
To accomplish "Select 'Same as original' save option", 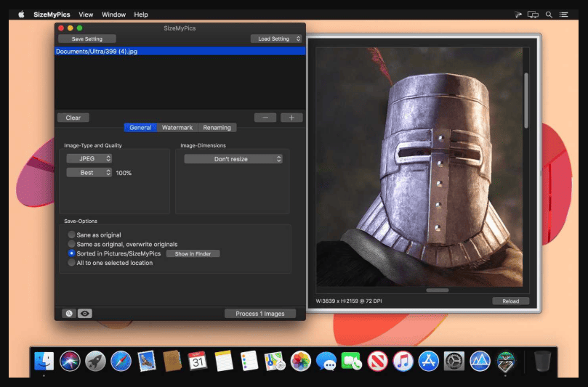I will 72,235.
